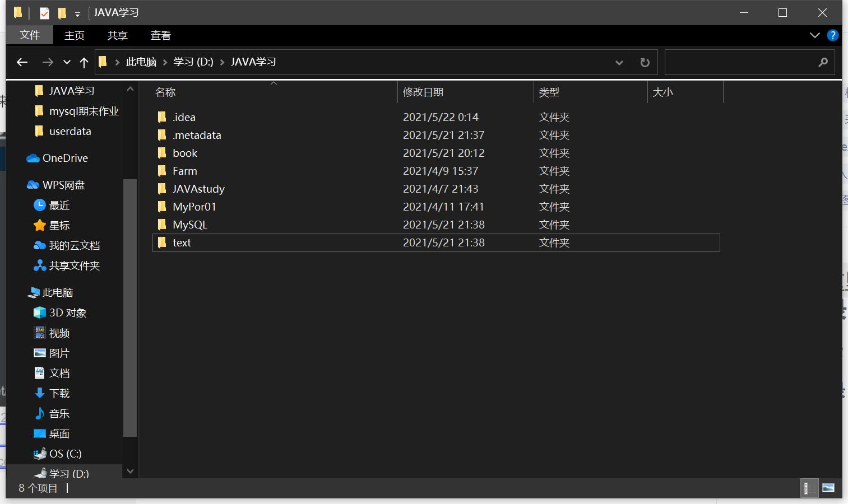The image size is (848, 504).
Task: Switch to the 共享 ribbon tab
Action: 118,35
